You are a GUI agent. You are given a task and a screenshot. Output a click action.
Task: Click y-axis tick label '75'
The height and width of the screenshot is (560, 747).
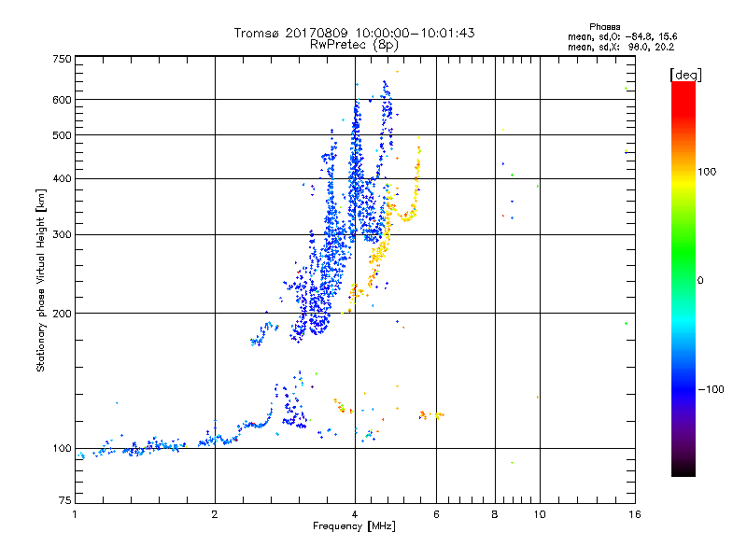(65, 500)
